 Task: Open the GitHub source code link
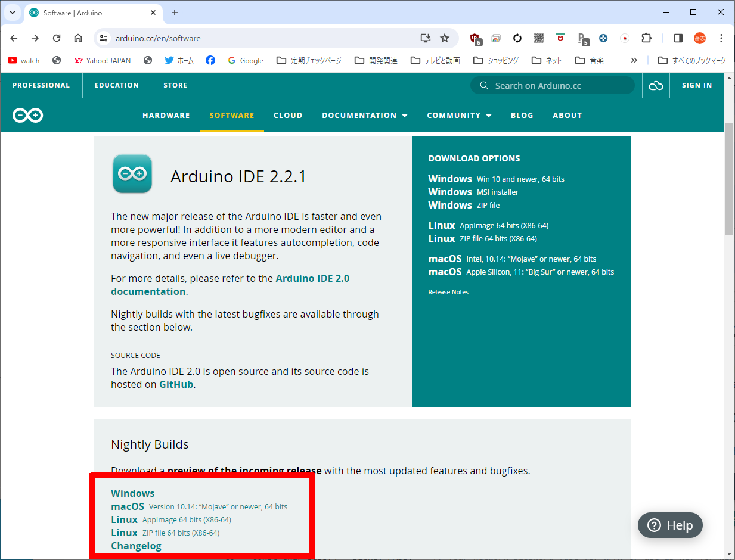pos(176,384)
